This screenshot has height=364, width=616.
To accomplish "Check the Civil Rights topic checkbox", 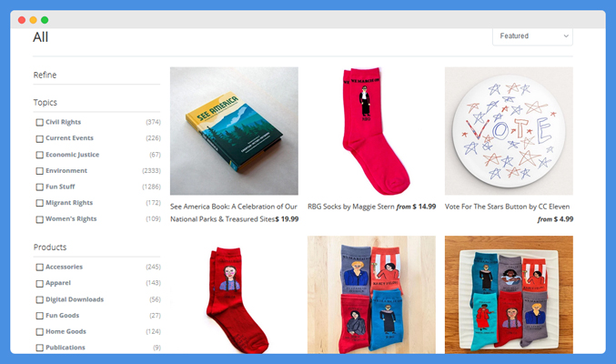I will point(40,122).
